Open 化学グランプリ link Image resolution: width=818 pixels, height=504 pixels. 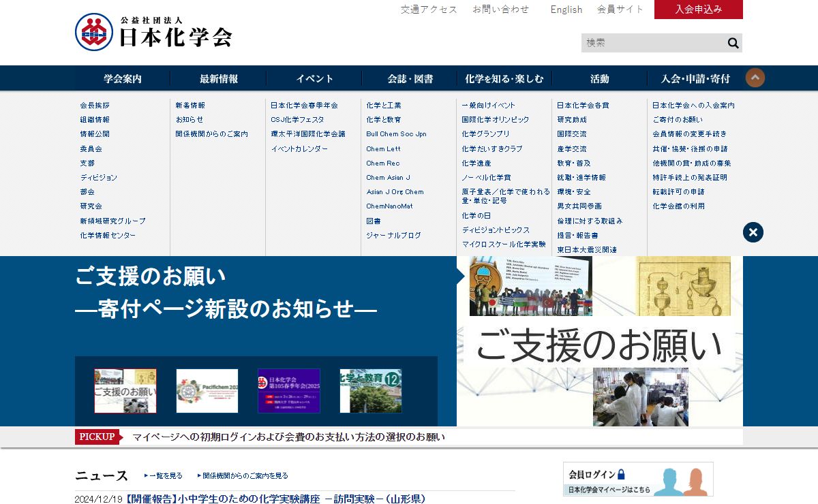[x=485, y=134]
